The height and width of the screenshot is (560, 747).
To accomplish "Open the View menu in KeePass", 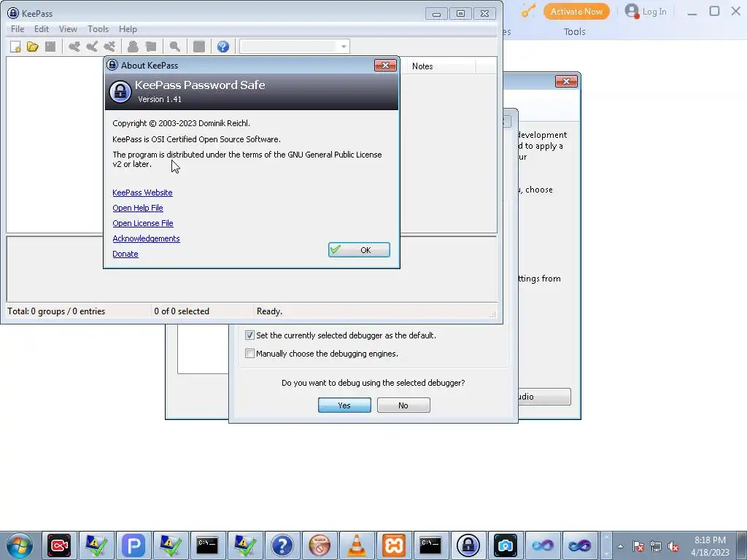I will pos(68,29).
